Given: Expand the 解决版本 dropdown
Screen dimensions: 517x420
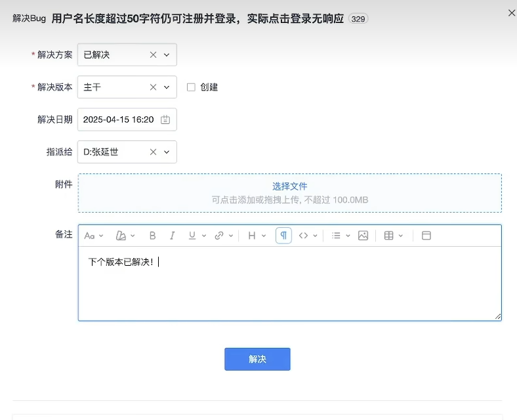Looking at the screenshot, I should 167,87.
